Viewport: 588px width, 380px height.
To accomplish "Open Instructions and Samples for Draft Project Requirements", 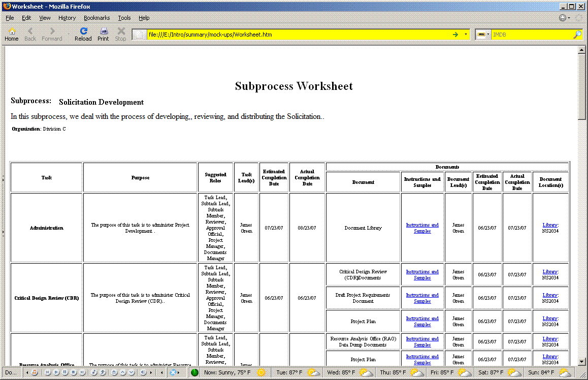I will click(422, 298).
